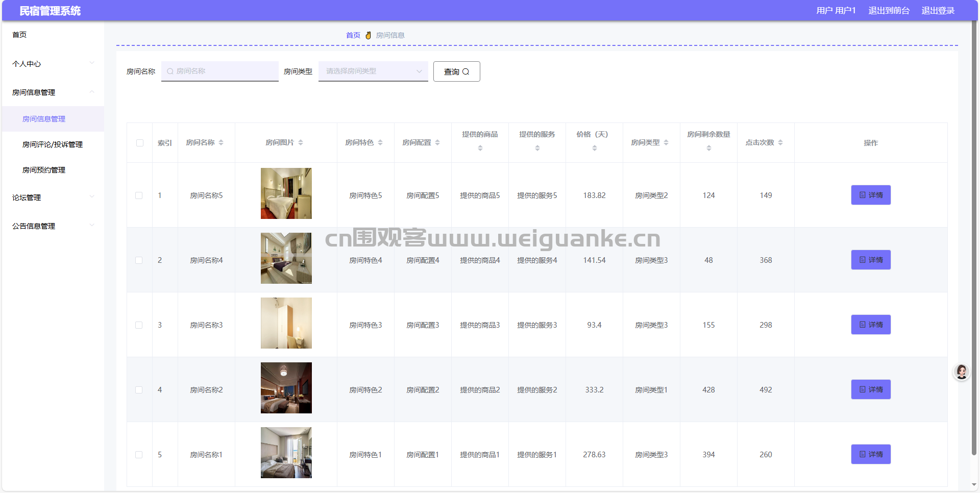
Task: Open the room photo thumbnail for 房间名称2
Action: 286,388
